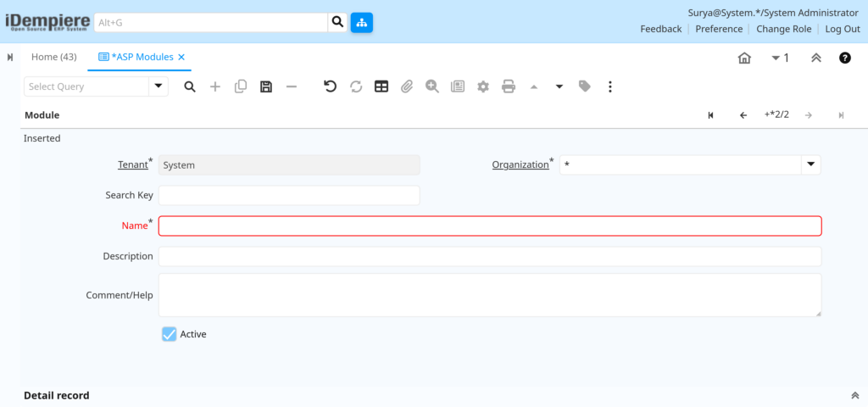Jump to last record arrow

pyautogui.click(x=842, y=115)
